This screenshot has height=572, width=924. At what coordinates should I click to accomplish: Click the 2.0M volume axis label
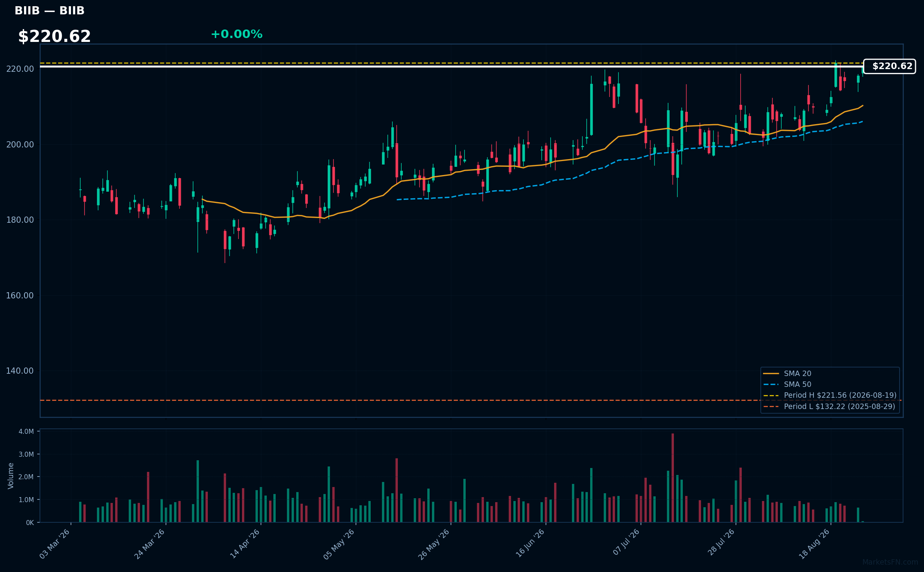[26, 477]
